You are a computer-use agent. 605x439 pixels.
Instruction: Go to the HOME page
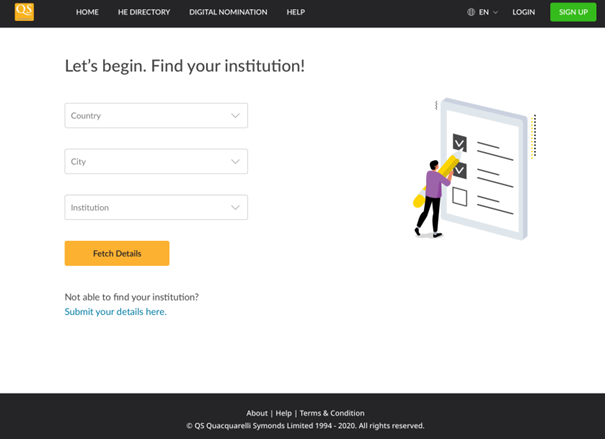87,12
